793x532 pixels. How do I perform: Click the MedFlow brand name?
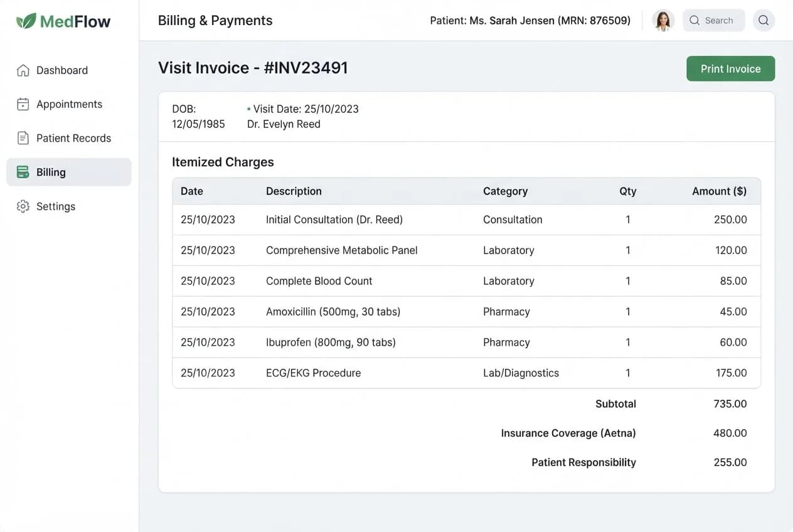tap(75, 21)
